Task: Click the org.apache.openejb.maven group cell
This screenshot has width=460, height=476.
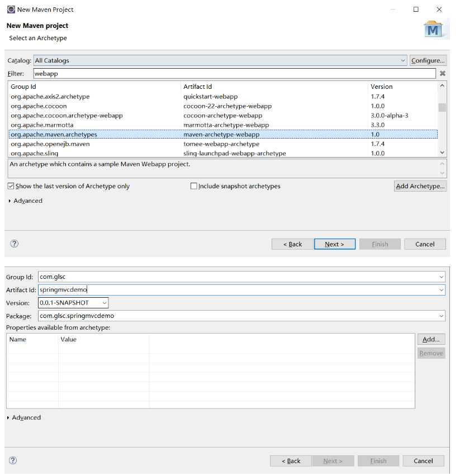Action: (x=50, y=144)
